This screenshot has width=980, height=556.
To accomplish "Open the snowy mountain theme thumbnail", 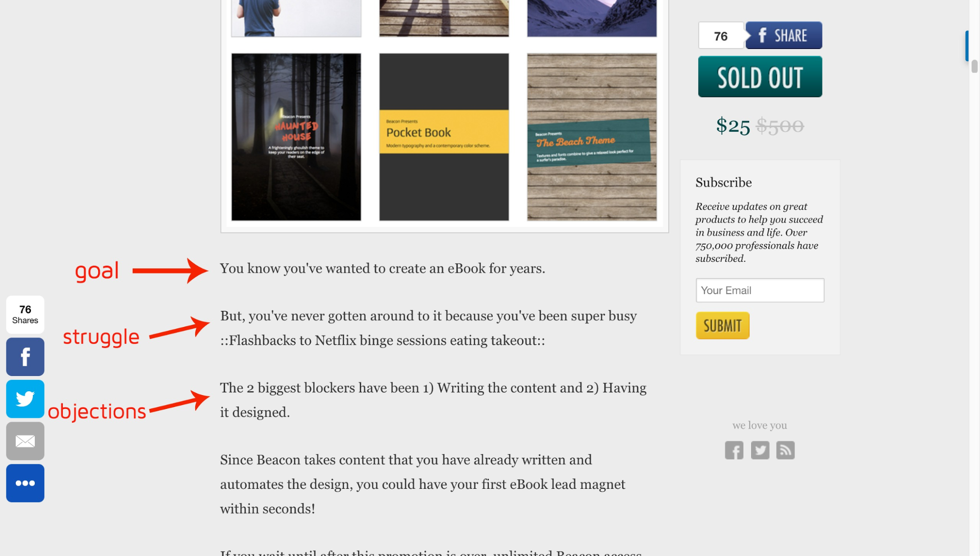I will click(x=592, y=18).
